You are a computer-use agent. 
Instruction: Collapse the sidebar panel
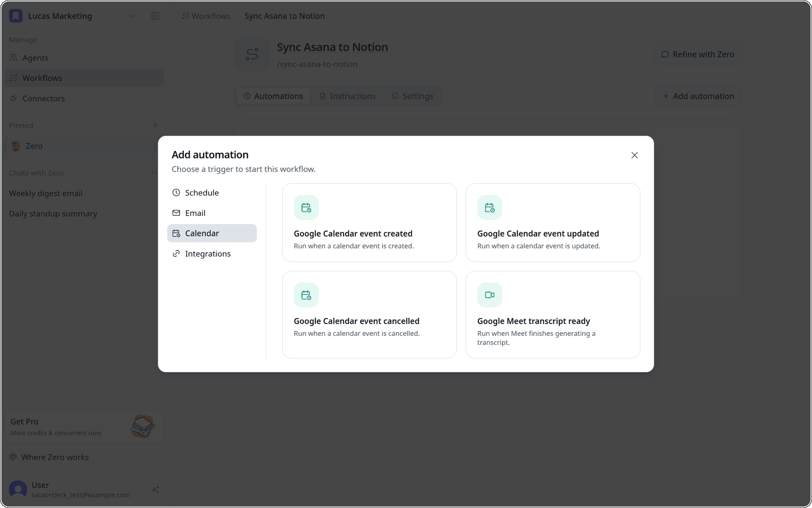pos(155,16)
